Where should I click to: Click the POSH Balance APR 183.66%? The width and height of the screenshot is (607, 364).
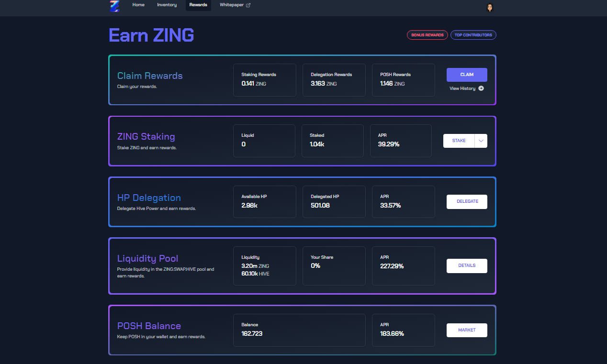point(392,333)
